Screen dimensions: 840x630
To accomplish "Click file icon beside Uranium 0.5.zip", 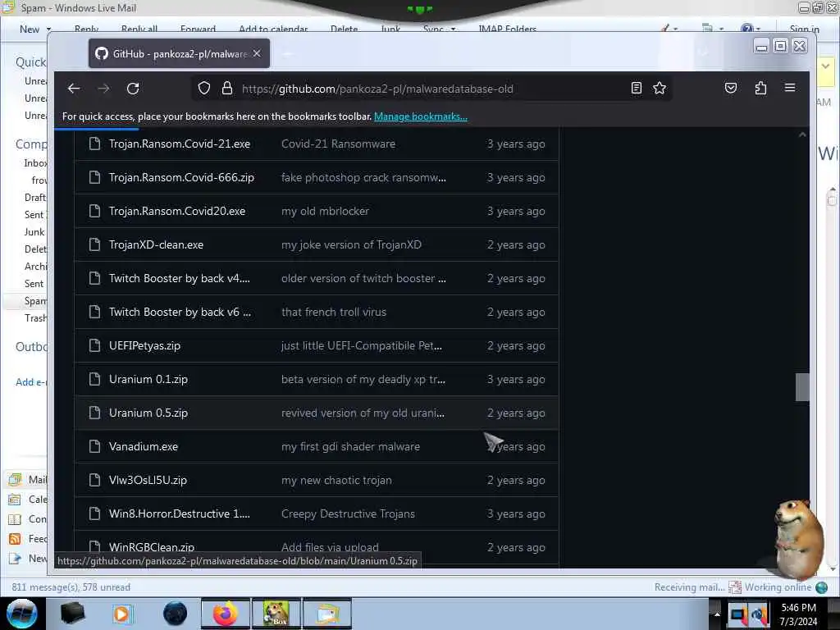I will click(95, 413).
